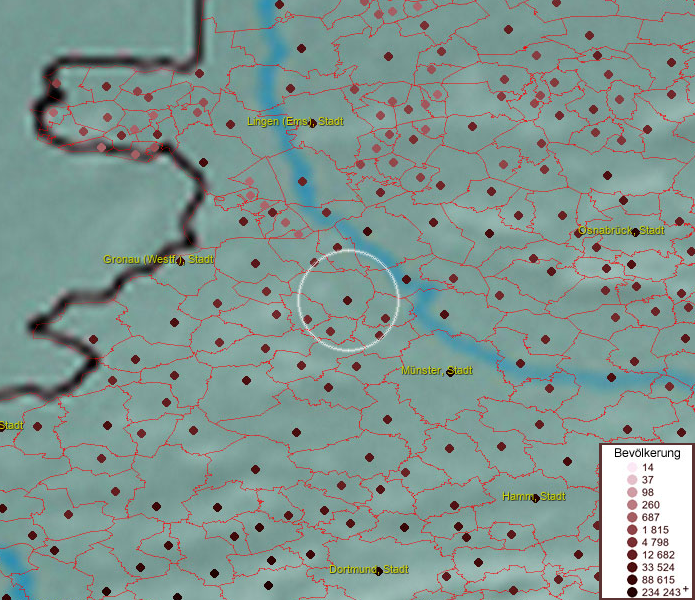
Task: Select the dot marking Lingen (Ems)
Action: pos(312,124)
